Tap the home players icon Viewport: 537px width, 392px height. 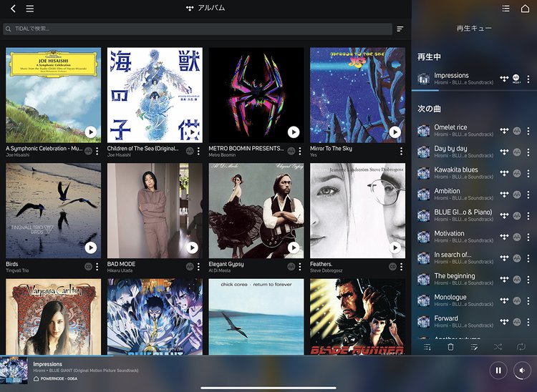(526, 9)
